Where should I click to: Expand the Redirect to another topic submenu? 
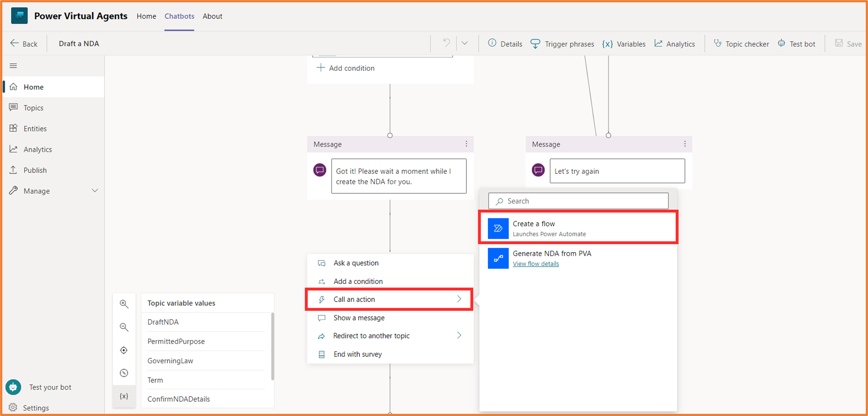459,335
